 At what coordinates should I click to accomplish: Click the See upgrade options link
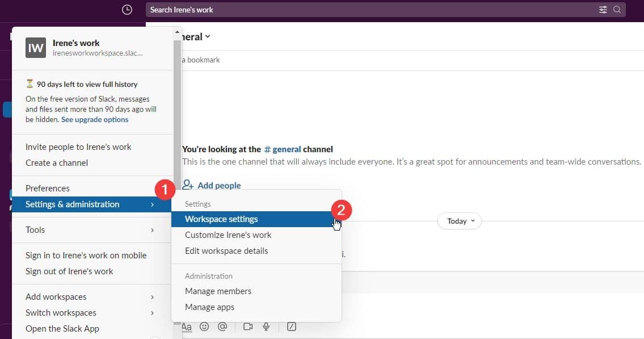(95, 120)
